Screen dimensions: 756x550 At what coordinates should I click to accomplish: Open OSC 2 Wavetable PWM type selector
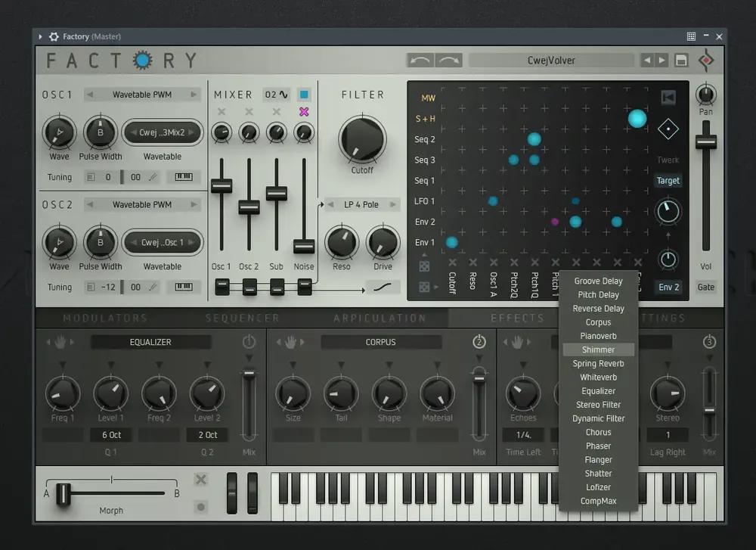tap(142, 204)
